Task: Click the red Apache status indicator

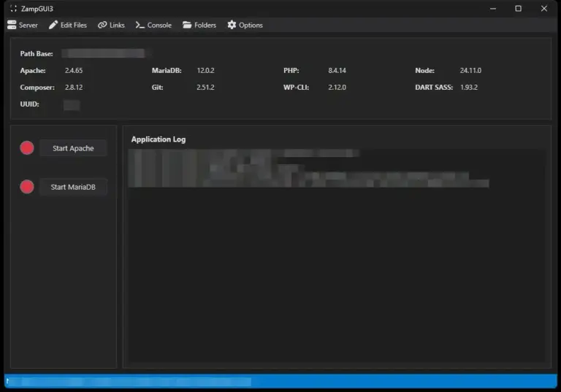Action: 27,148
